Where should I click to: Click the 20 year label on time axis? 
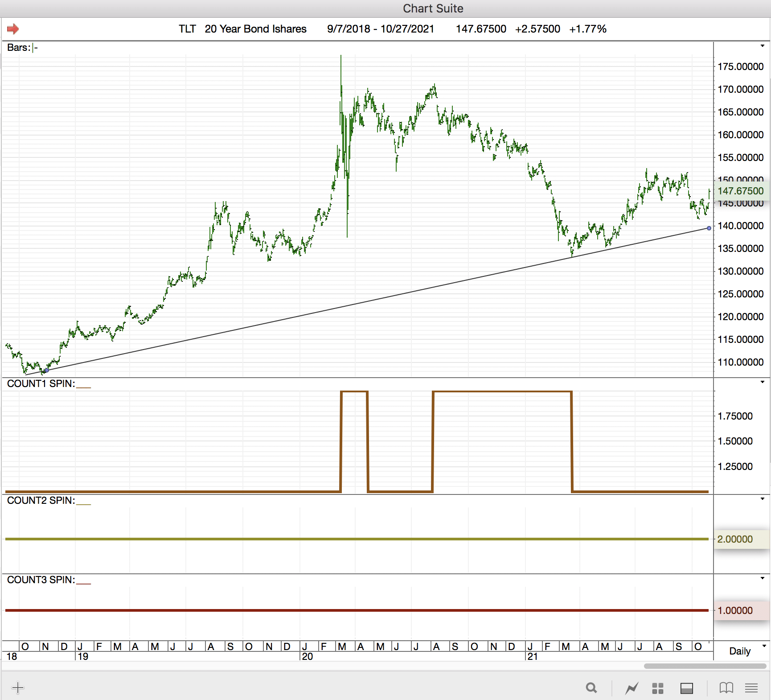[308, 656]
